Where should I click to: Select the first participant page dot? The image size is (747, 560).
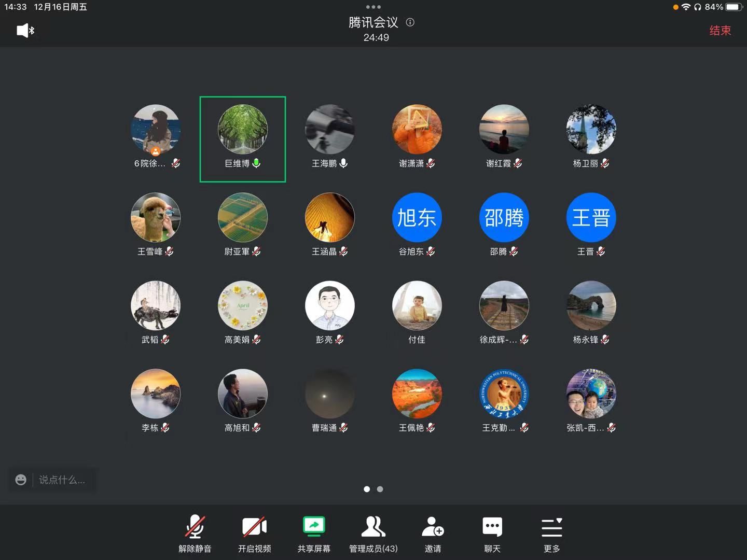[367, 489]
